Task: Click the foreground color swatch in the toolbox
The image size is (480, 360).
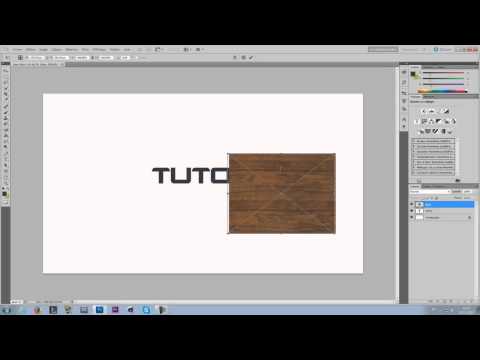Action: point(4,193)
